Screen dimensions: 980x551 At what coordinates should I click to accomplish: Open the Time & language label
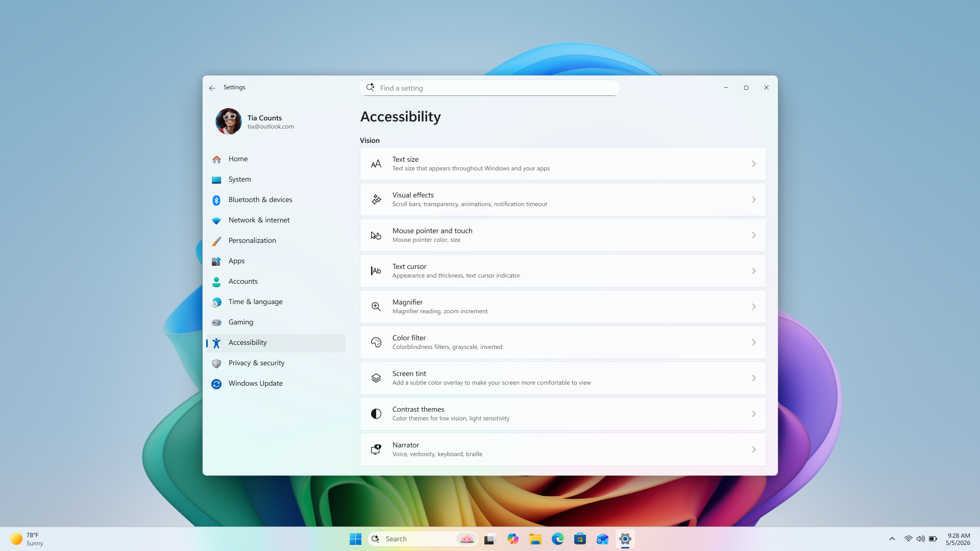pyautogui.click(x=255, y=302)
